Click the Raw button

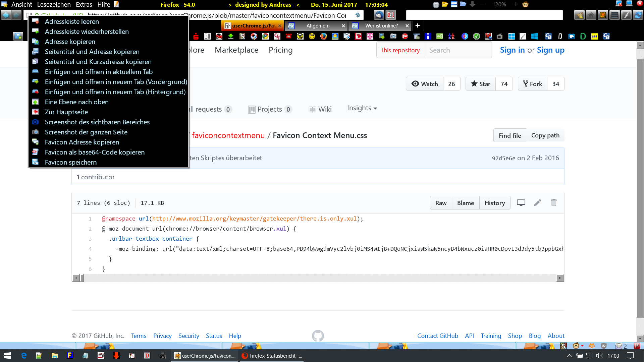click(441, 203)
